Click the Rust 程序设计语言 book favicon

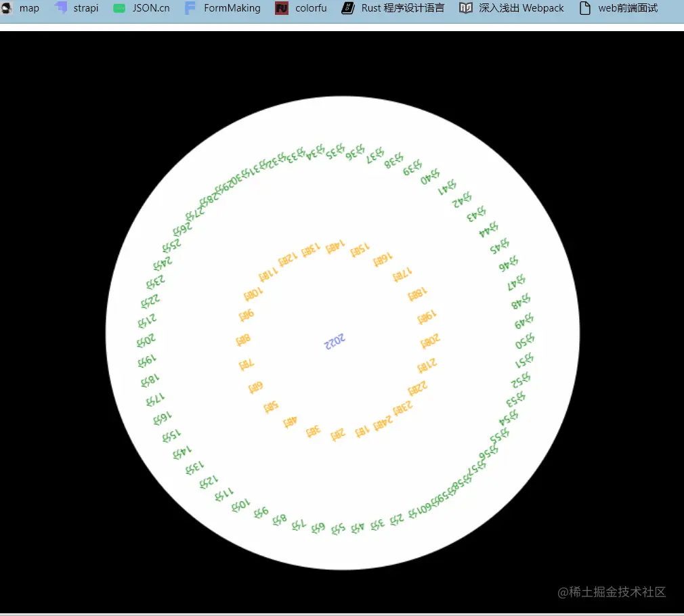click(x=347, y=8)
